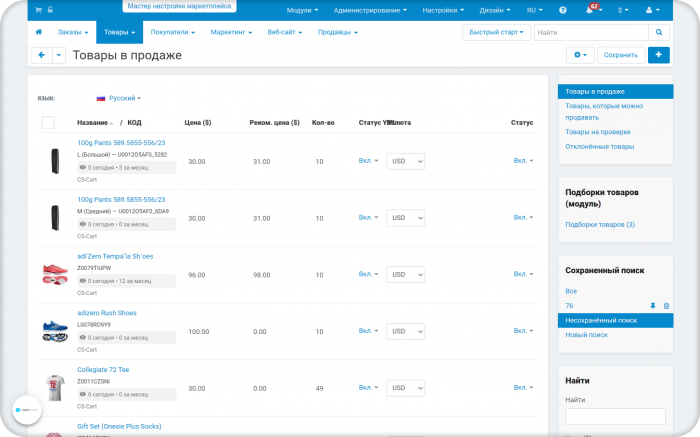Open the adiZero Tempaia shoes thumbnail
This screenshot has width=700, height=437.
click(55, 275)
